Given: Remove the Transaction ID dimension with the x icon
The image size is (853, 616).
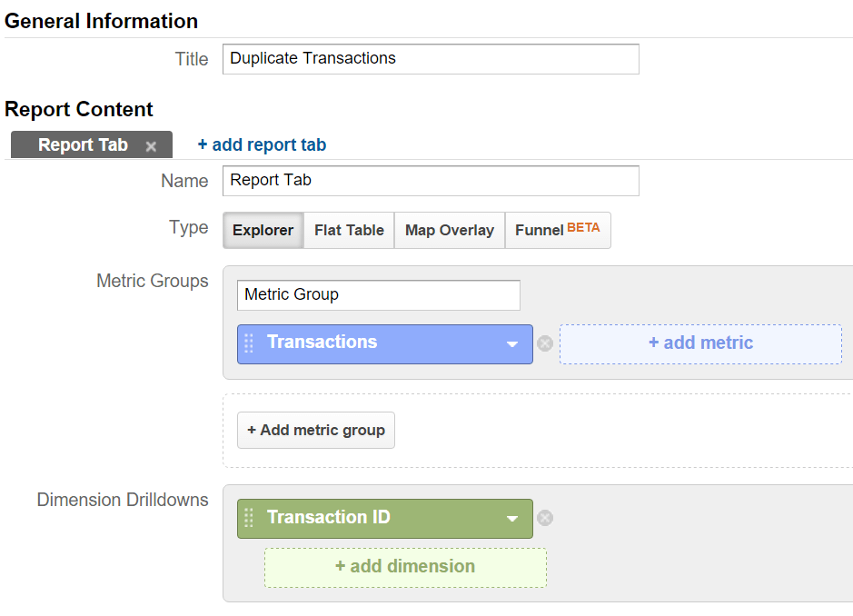Looking at the screenshot, I should 545,517.
